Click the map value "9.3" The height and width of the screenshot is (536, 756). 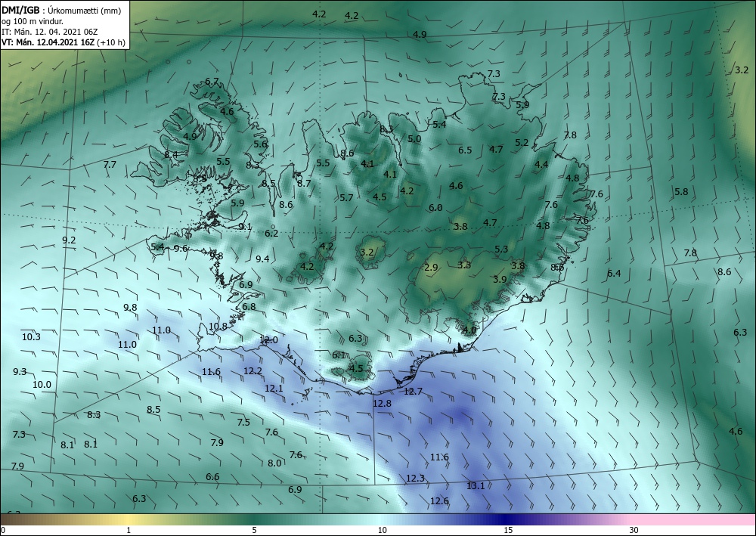(20, 372)
